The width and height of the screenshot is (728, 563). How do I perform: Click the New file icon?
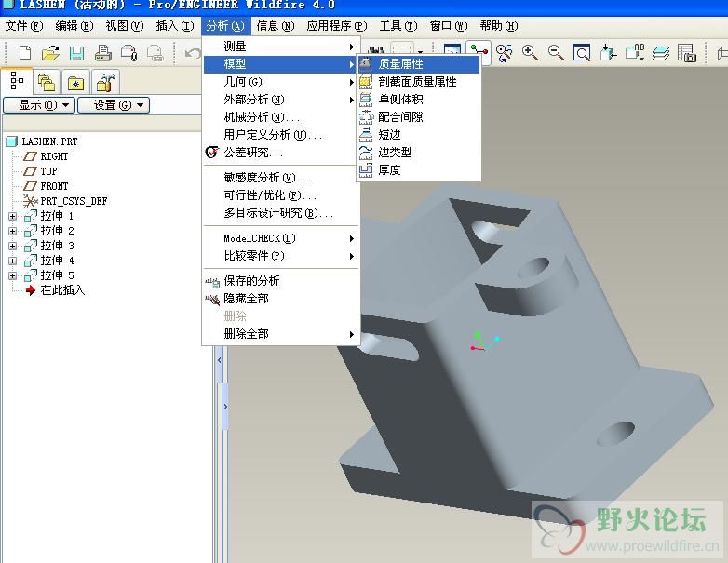[25, 53]
